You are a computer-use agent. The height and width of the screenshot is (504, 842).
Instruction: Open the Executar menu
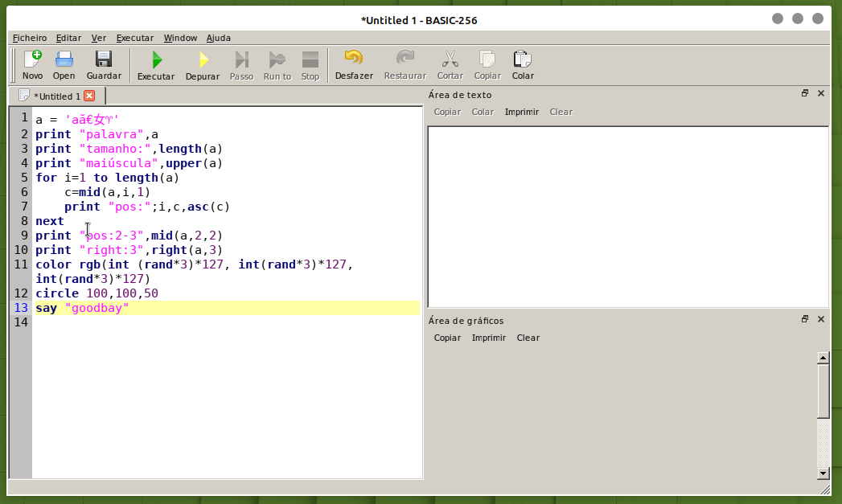[x=135, y=38]
